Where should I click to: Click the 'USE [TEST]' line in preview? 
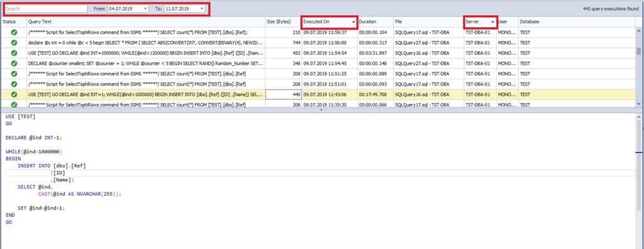click(21, 117)
